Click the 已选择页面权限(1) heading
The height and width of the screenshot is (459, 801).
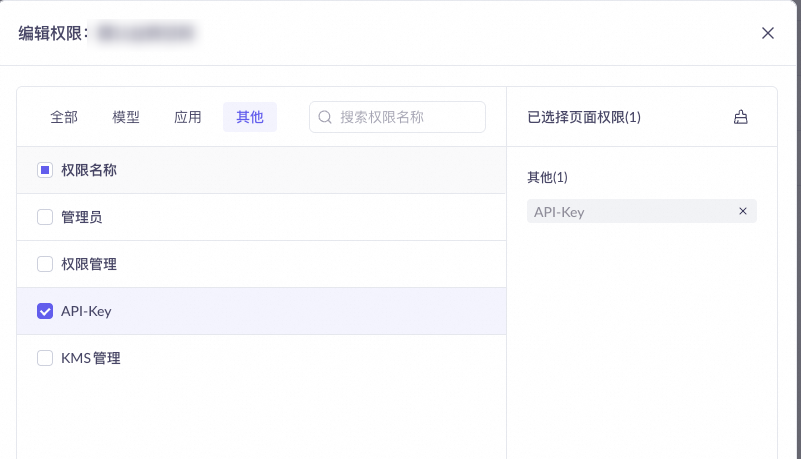584,117
